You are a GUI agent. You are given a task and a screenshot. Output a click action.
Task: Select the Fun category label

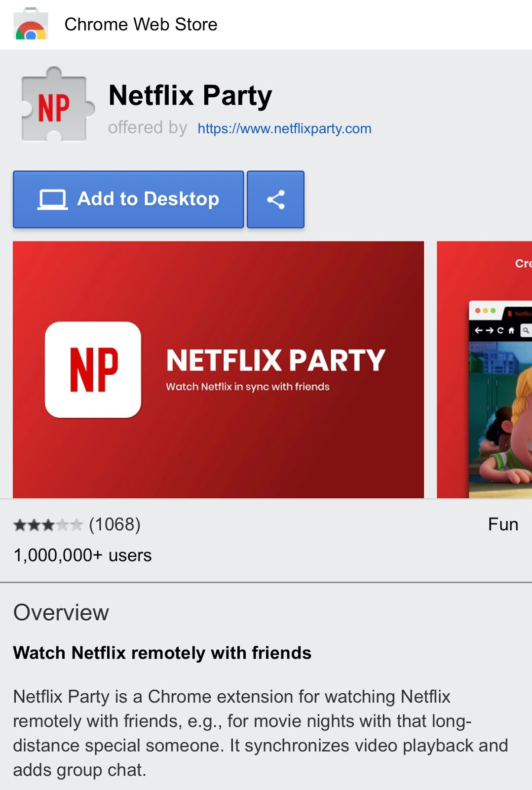[x=503, y=524]
